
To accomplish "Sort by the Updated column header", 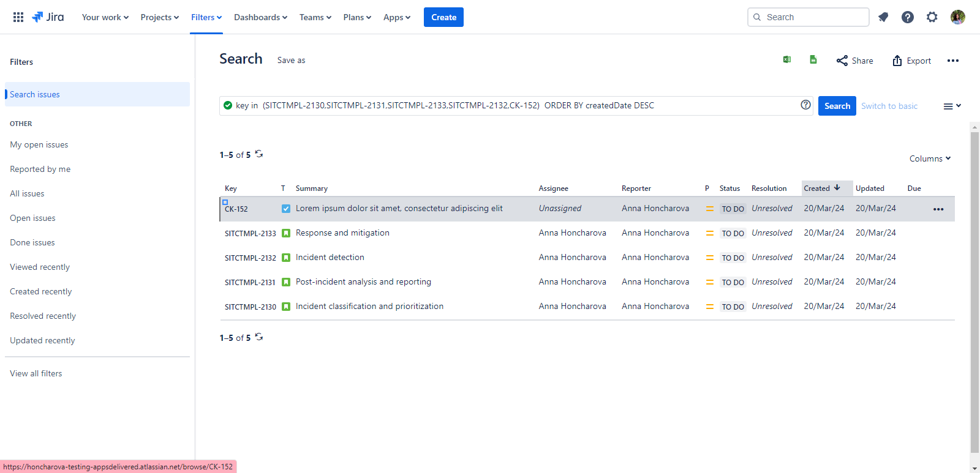I will 870,188.
